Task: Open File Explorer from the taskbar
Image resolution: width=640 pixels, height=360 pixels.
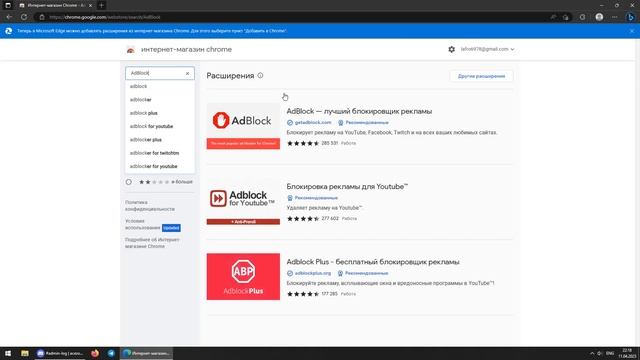Action: click(25, 353)
